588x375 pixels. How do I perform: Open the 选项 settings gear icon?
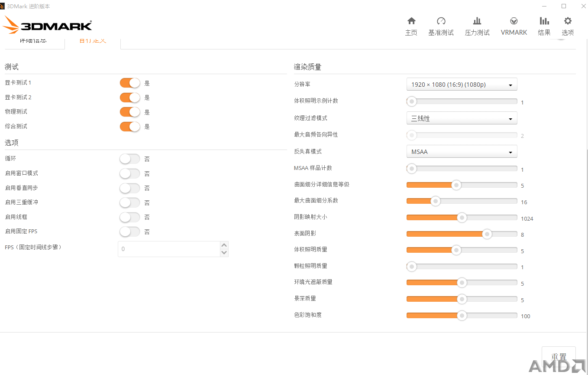coord(568,21)
